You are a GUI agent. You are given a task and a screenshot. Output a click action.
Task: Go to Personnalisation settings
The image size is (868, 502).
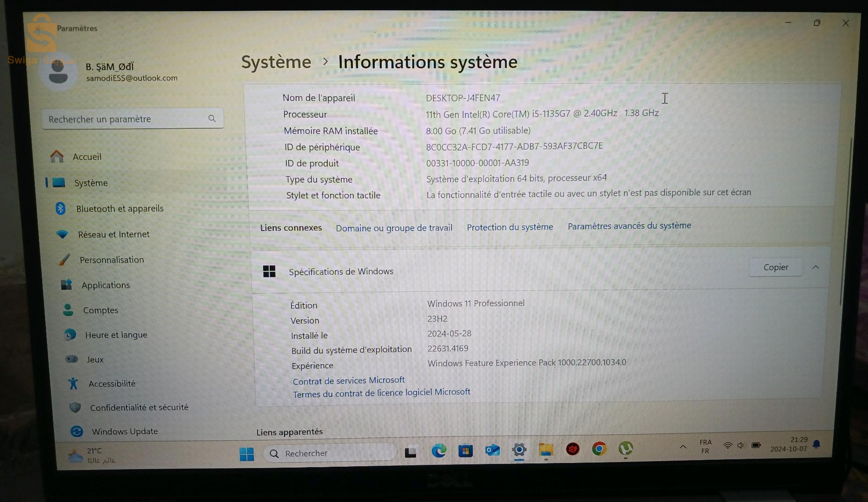[112, 260]
